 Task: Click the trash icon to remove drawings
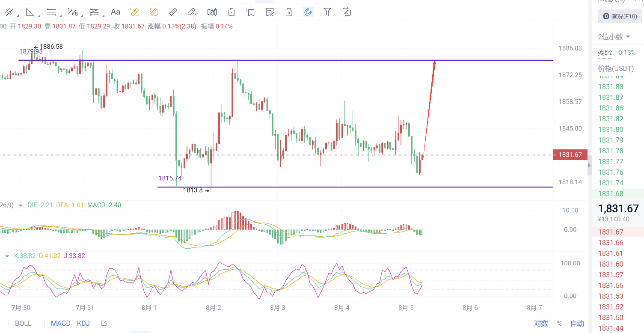pos(288,12)
